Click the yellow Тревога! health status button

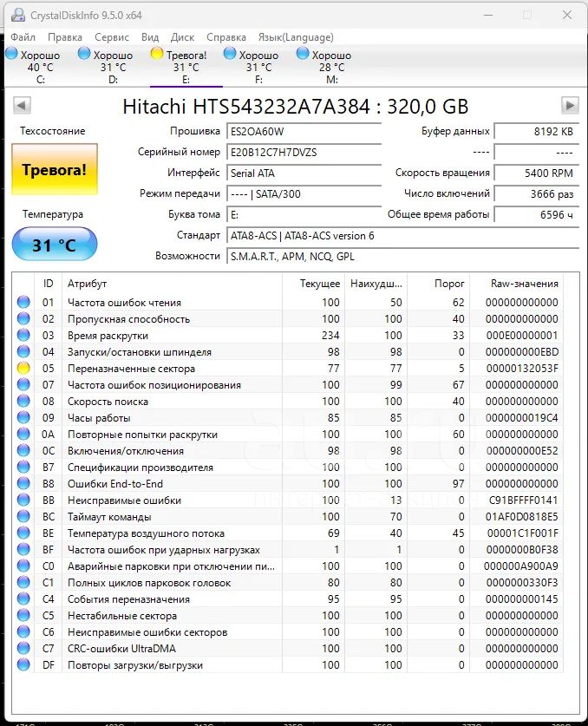[x=54, y=170]
